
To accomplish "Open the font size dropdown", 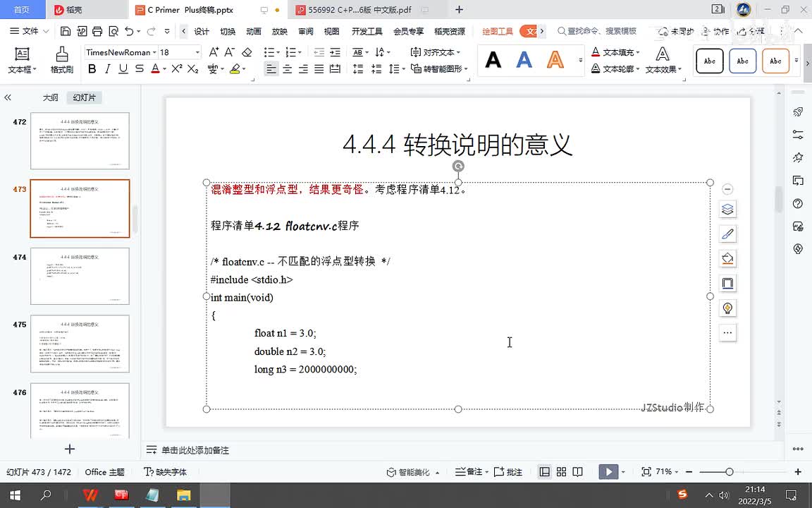I will coord(197,52).
